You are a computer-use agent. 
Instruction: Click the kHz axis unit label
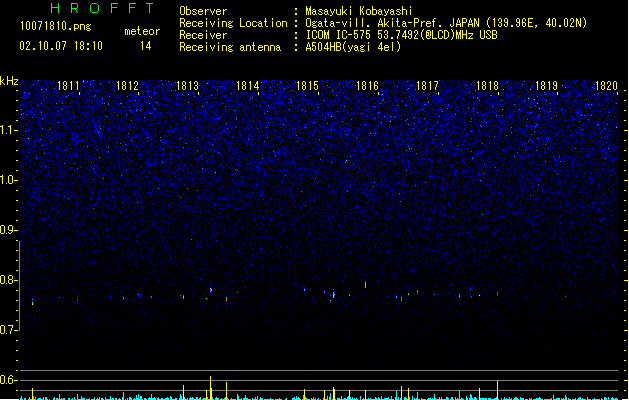point(9,81)
